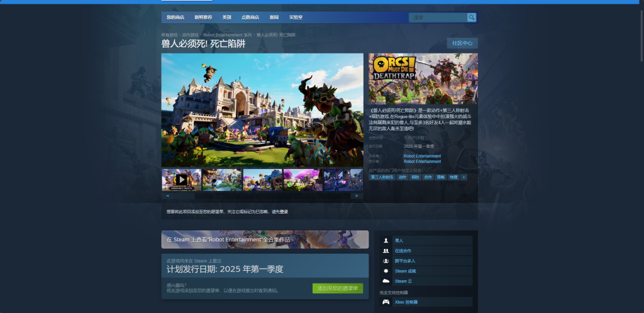Viewport: 644px width, 313px height.
Task: Click the page vertical scrollbar
Action: (x=641, y=35)
